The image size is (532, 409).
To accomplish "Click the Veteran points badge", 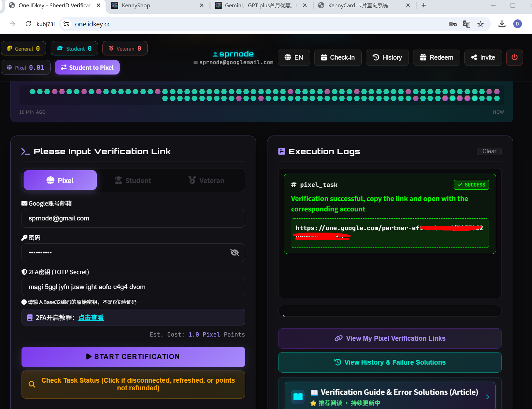I will tap(125, 48).
